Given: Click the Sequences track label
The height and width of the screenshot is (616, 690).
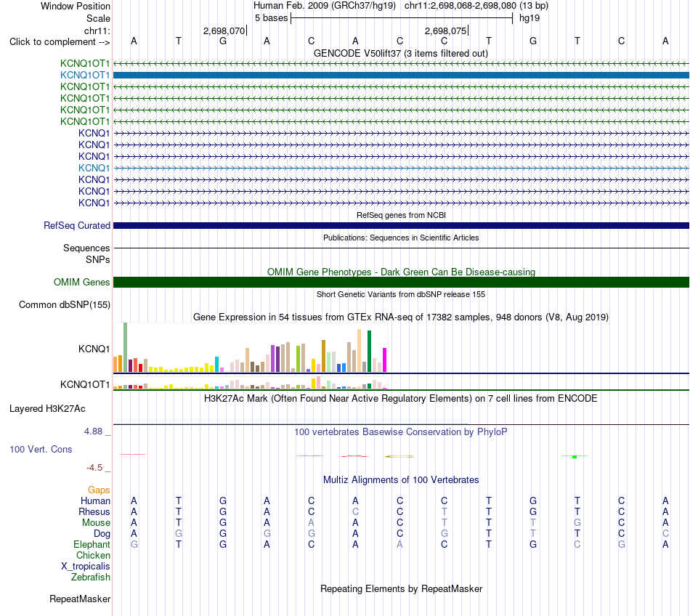Looking at the screenshot, I should pos(86,248).
